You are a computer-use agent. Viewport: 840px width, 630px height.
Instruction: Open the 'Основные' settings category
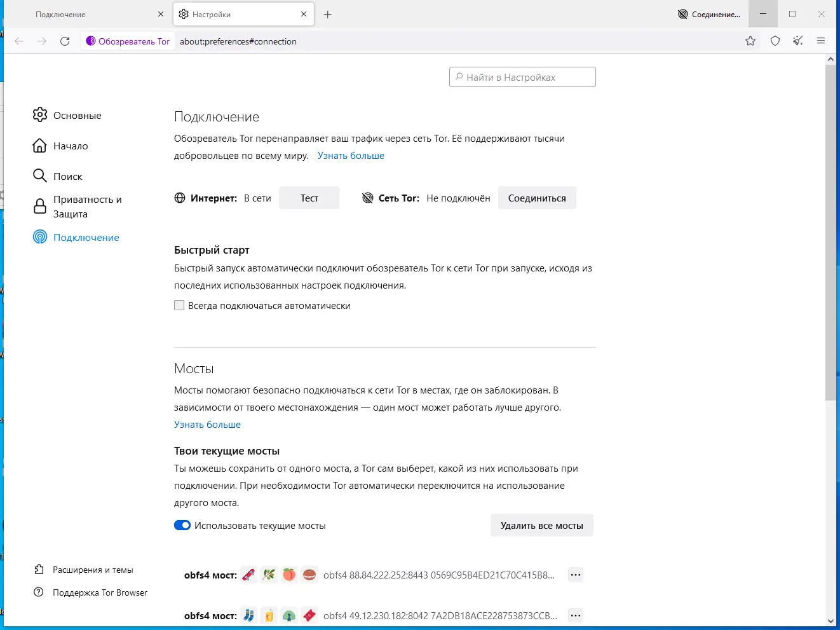[x=67, y=115]
